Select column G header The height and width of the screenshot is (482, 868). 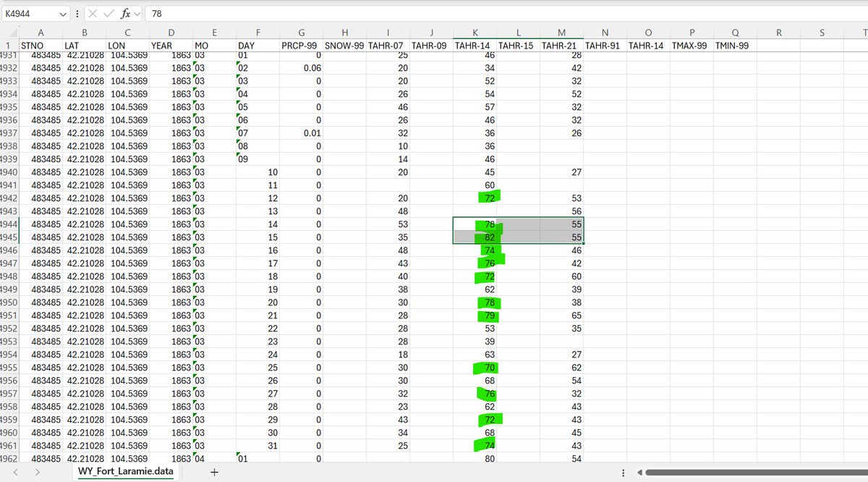pos(301,33)
